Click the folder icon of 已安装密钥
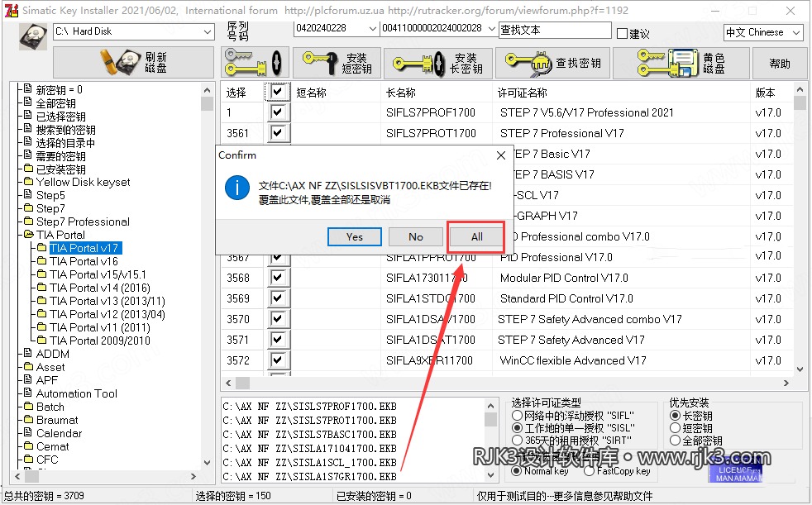The height and width of the screenshot is (505, 812). pyautogui.click(x=28, y=168)
